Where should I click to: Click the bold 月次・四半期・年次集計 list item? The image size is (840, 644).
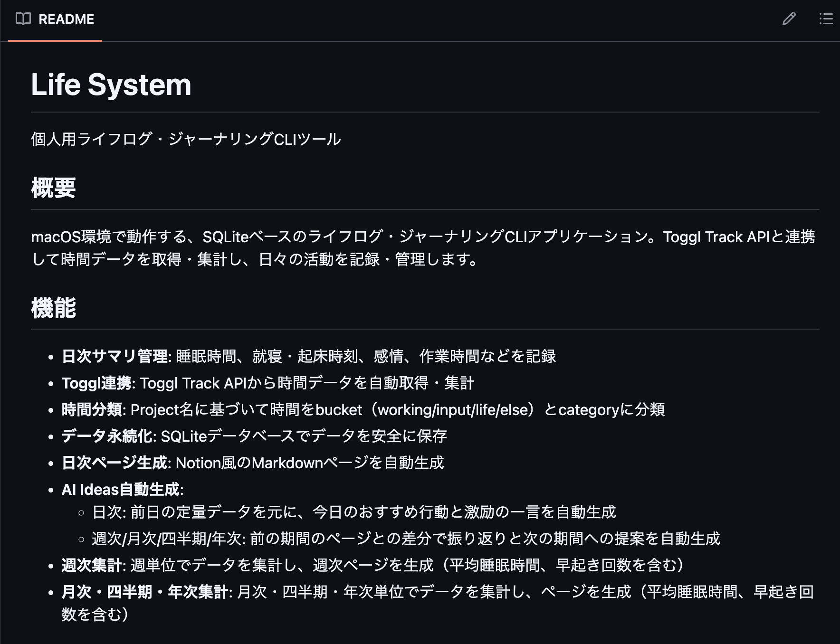pos(145,592)
